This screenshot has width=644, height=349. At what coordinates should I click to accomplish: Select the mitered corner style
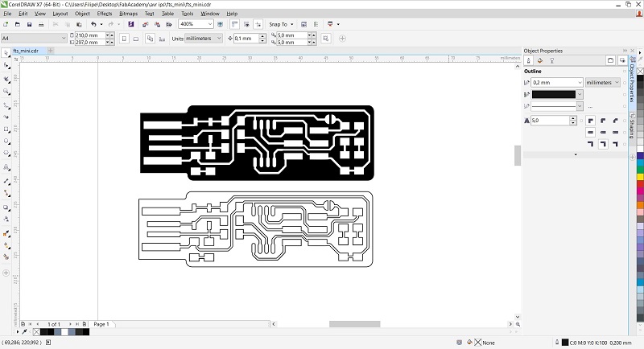[x=591, y=121]
